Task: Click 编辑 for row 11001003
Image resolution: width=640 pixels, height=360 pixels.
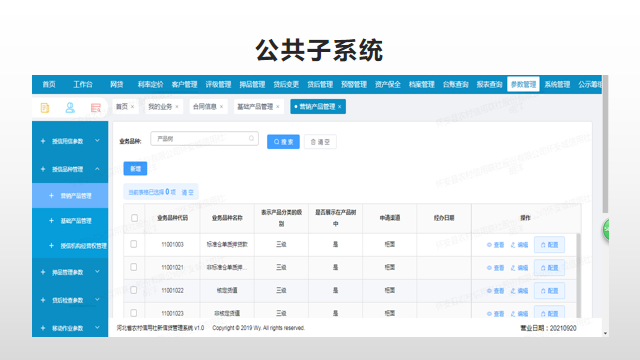Action: pyautogui.click(x=520, y=245)
